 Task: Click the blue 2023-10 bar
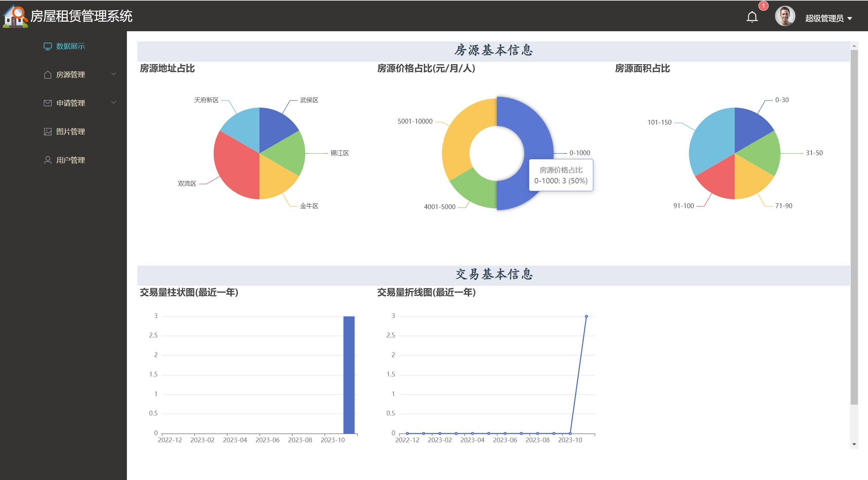point(349,375)
